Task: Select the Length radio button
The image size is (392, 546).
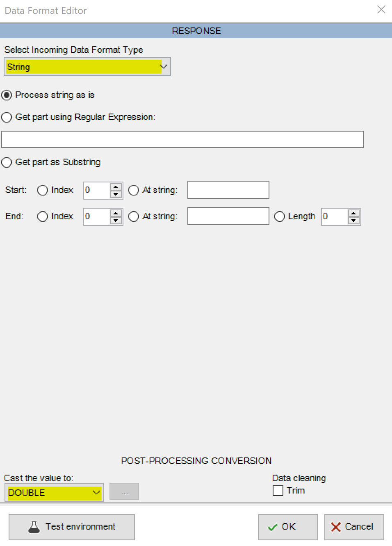Action: [x=280, y=216]
